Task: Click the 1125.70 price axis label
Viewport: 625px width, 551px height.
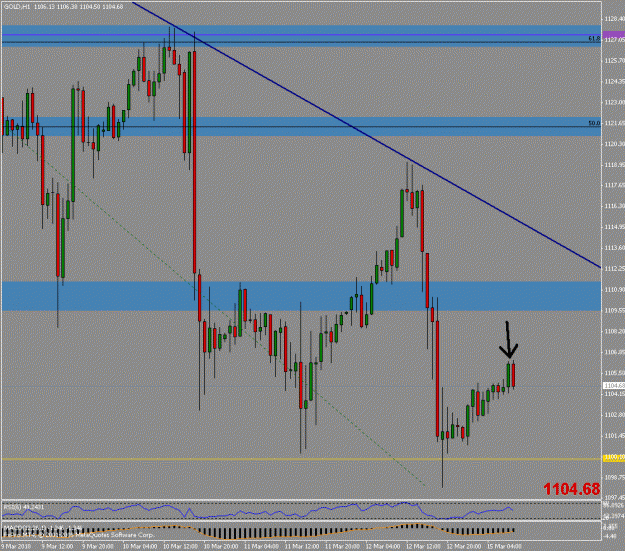Action: (614, 61)
